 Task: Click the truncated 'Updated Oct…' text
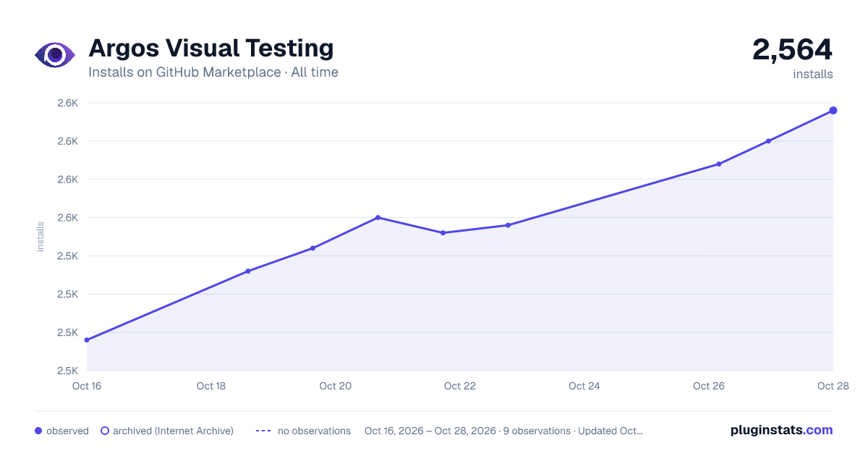tap(610, 431)
